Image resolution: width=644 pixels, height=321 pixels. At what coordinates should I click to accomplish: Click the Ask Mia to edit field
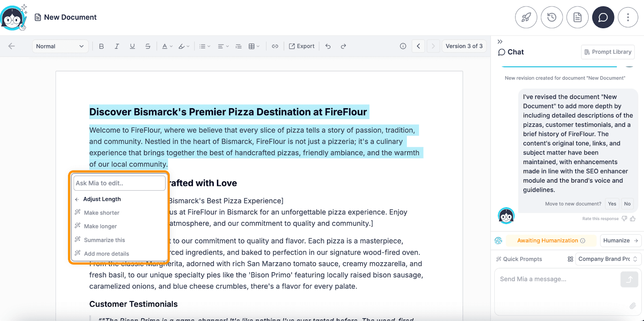coord(120,183)
